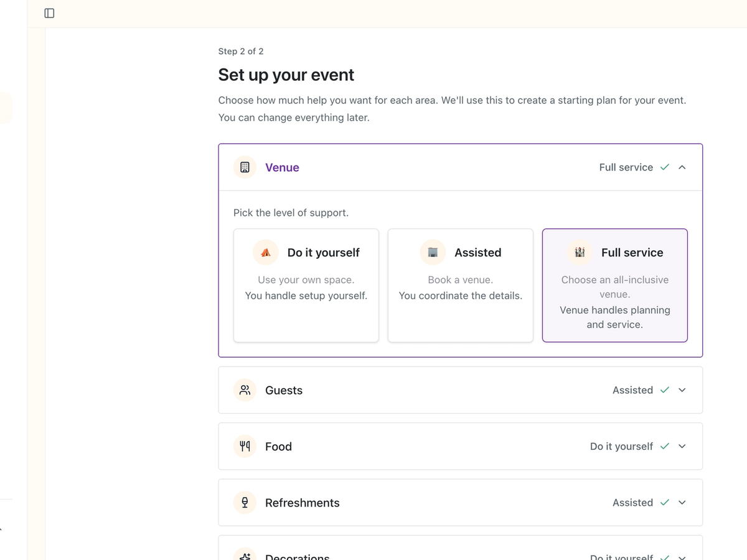Click the green checkmark in Refreshments row
Viewport: 747px width, 560px height.
point(665,503)
